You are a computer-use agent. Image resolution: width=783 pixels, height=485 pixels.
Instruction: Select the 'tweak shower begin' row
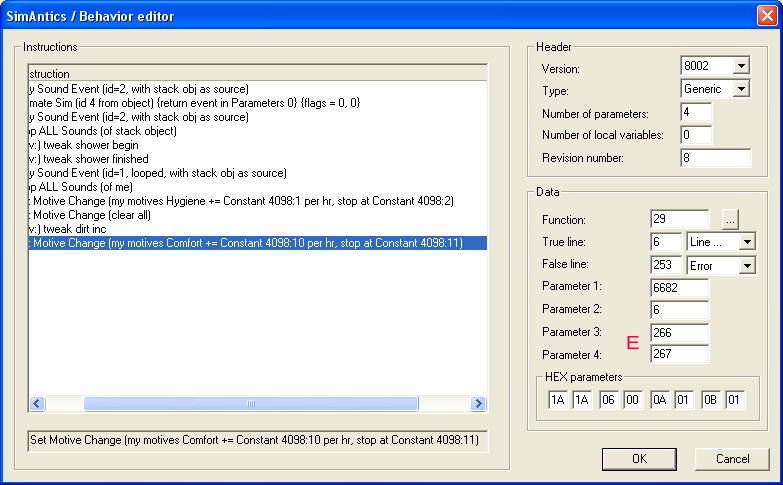pyautogui.click(x=258, y=145)
